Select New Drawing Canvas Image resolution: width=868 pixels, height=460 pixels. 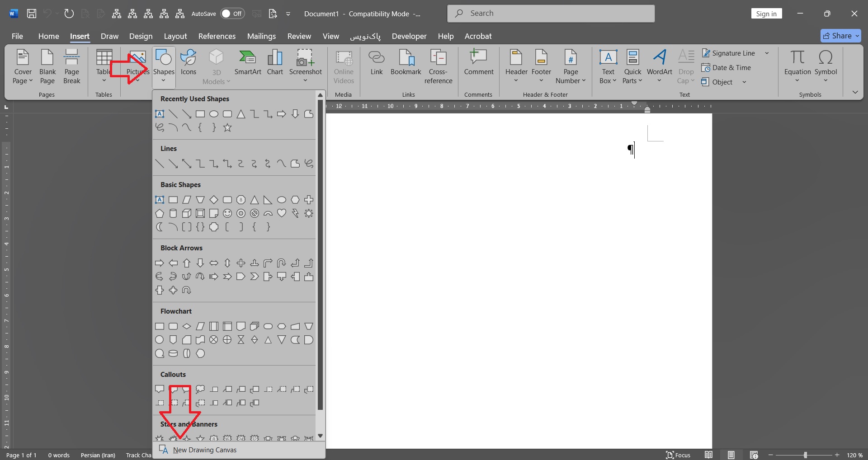coord(204,450)
